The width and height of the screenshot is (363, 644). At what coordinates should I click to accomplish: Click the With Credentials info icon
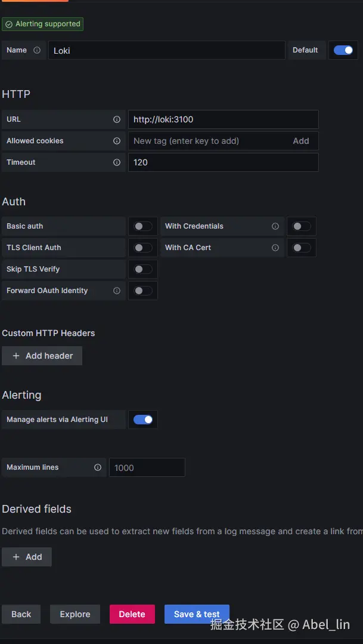[275, 226]
